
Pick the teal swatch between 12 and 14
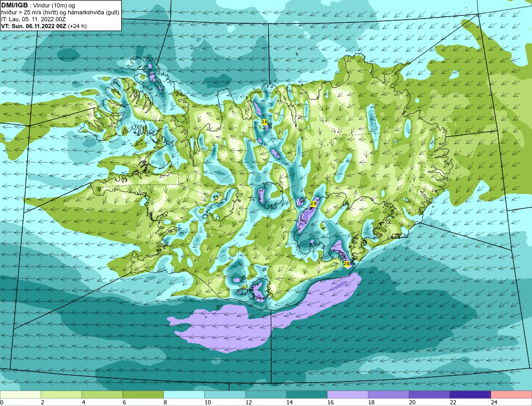266,395
